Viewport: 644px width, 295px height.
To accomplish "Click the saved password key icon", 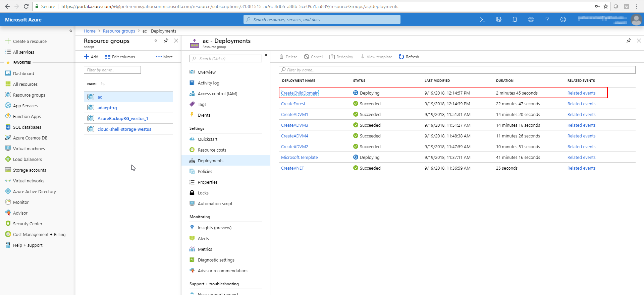I will (x=597, y=6).
